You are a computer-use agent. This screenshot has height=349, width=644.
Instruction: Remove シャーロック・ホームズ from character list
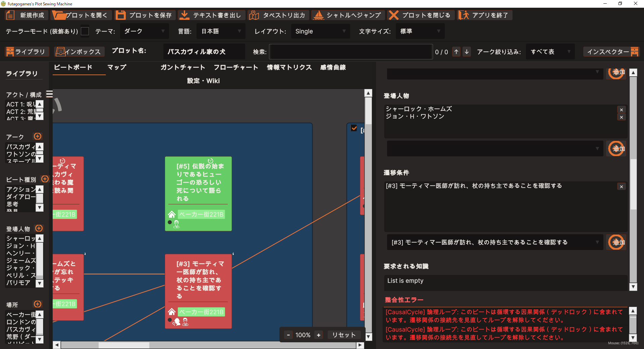pyautogui.click(x=622, y=110)
